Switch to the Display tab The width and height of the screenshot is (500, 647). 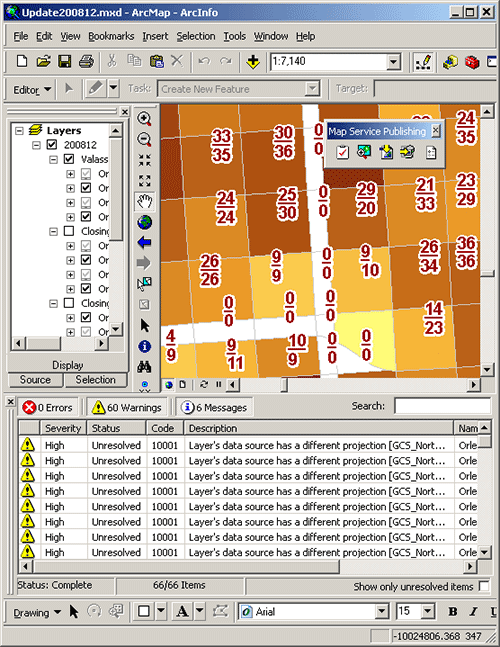click(68, 365)
